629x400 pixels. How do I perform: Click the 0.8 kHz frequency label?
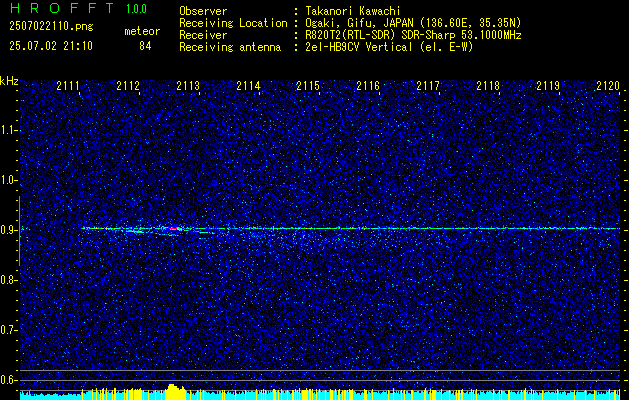[x=8, y=280]
